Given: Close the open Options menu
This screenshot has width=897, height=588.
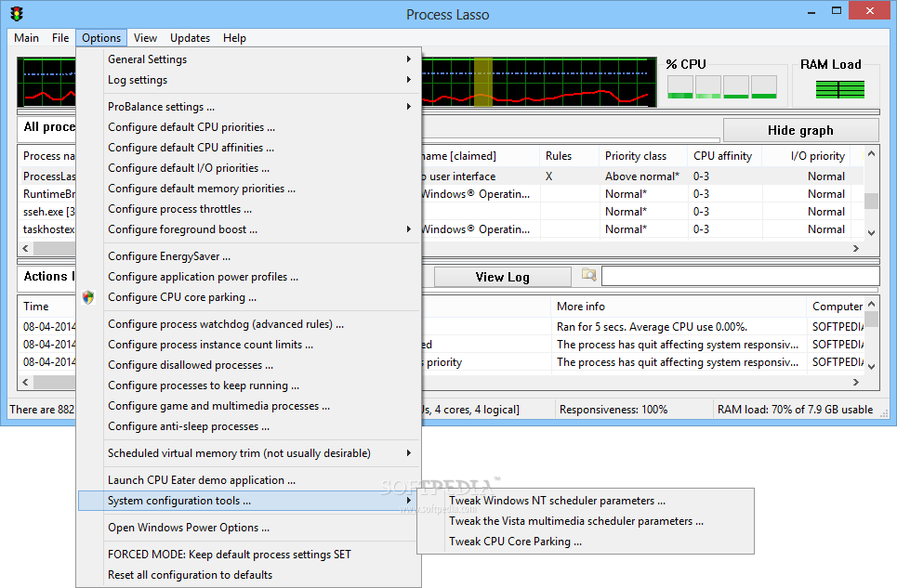Looking at the screenshot, I should [101, 38].
